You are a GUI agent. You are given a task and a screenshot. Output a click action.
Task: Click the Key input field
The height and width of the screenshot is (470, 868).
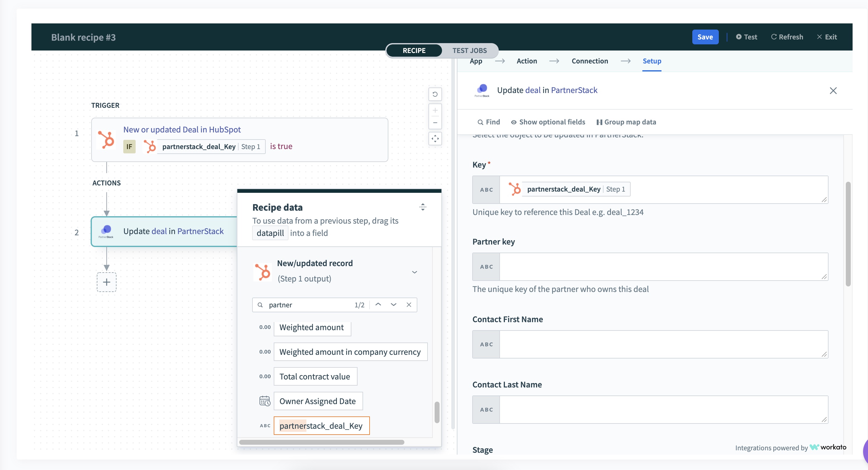663,189
